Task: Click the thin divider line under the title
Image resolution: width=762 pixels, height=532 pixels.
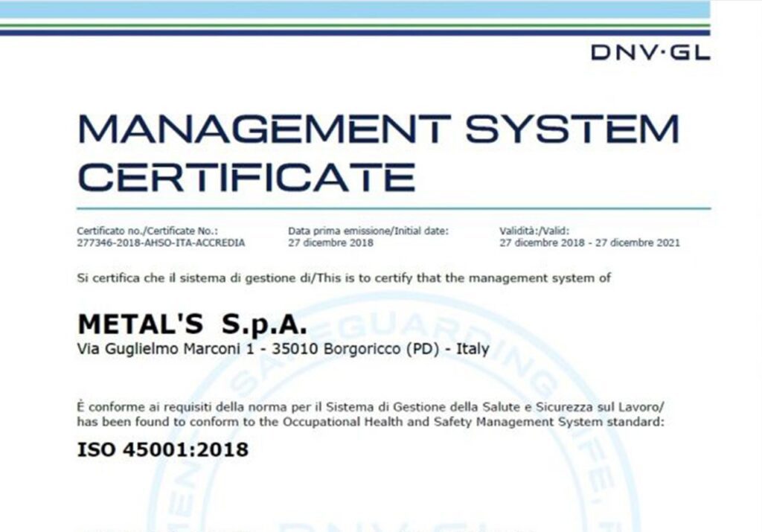Action: pos(394,208)
